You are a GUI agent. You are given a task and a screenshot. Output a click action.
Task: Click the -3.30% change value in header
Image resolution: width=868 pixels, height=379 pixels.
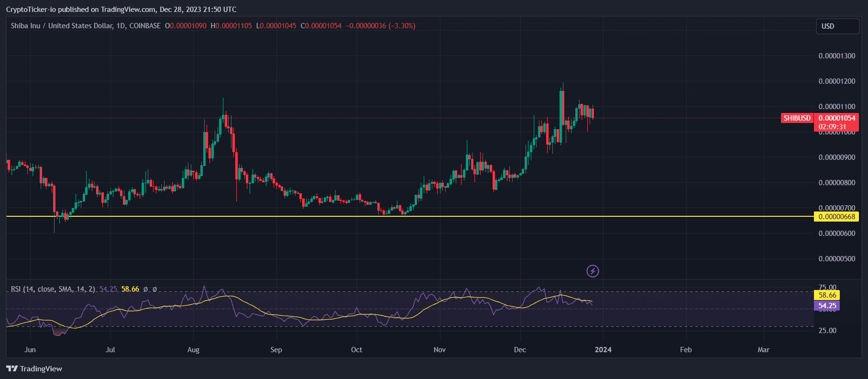(x=402, y=26)
